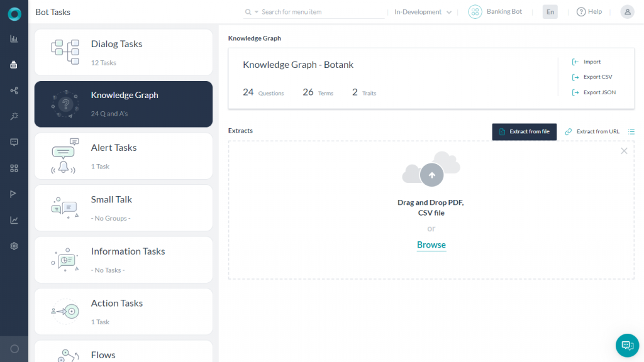Image resolution: width=644 pixels, height=362 pixels.
Task: Open bot Settings gear icon in sidebar
Action: pos(13,246)
